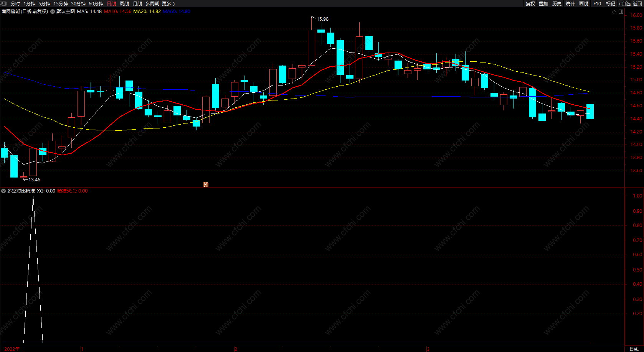Screen dimensions: 644x352
Task: Switch to 月线 monthly chart
Action: tap(137, 4)
